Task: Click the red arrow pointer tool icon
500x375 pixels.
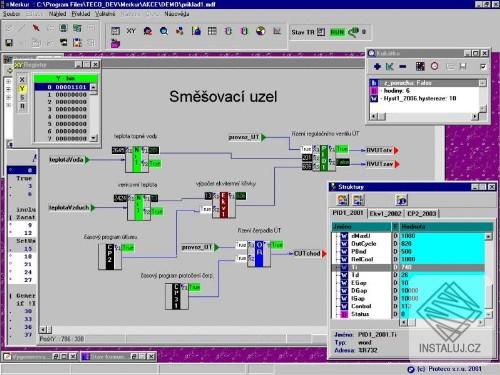Action: click(36, 28)
